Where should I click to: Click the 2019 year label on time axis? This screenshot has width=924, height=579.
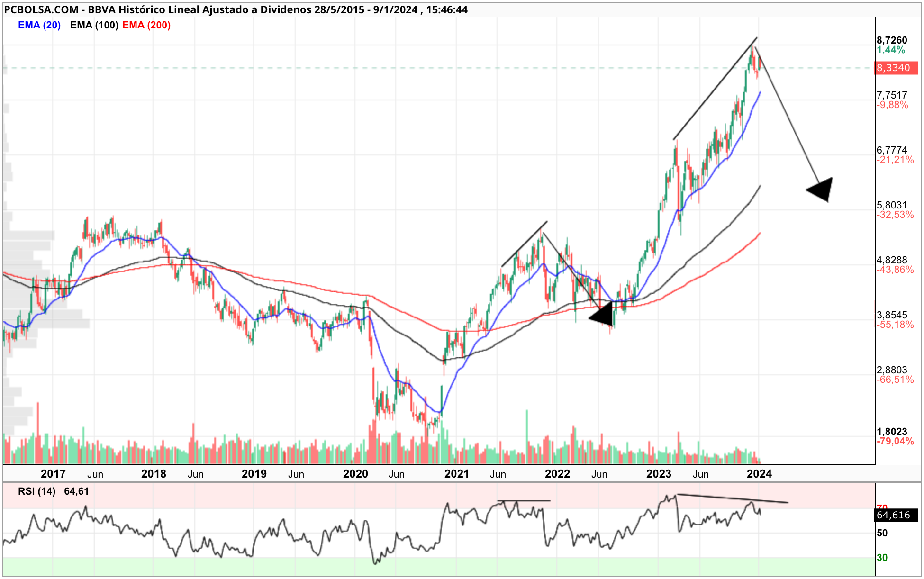pyautogui.click(x=254, y=474)
